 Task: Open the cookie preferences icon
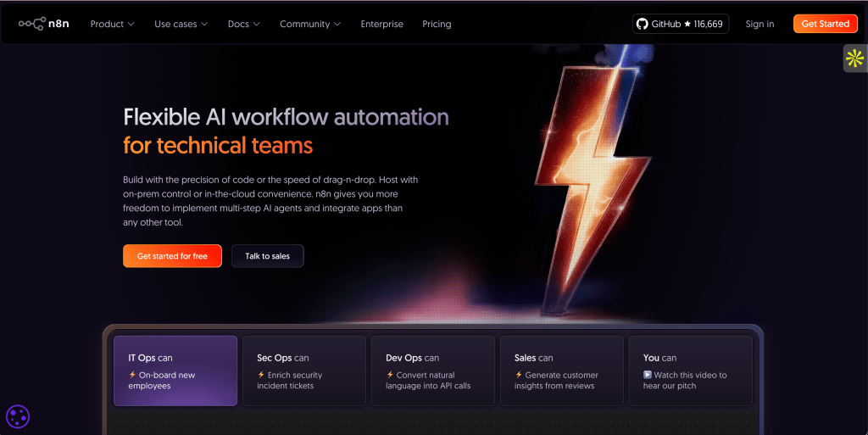pyautogui.click(x=18, y=416)
